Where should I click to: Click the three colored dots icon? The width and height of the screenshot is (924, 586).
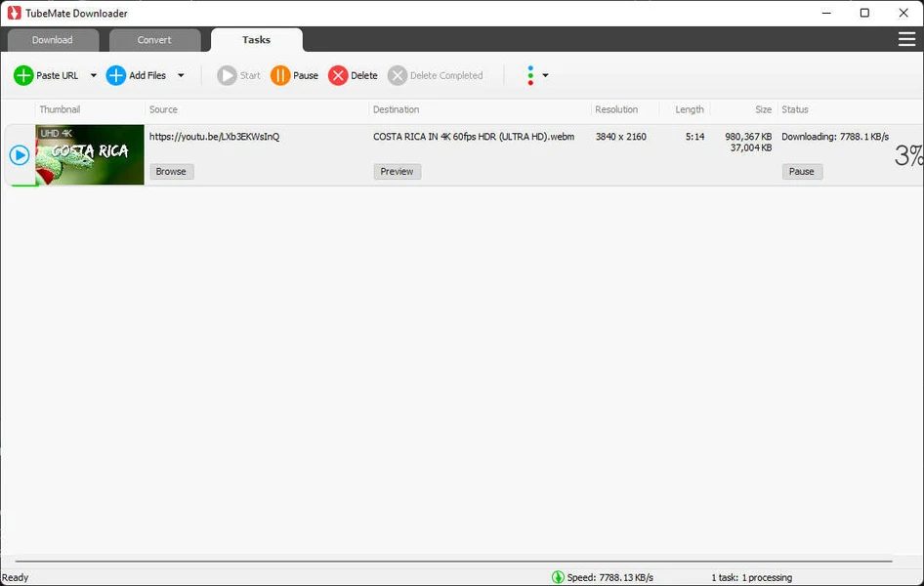[530, 75]
